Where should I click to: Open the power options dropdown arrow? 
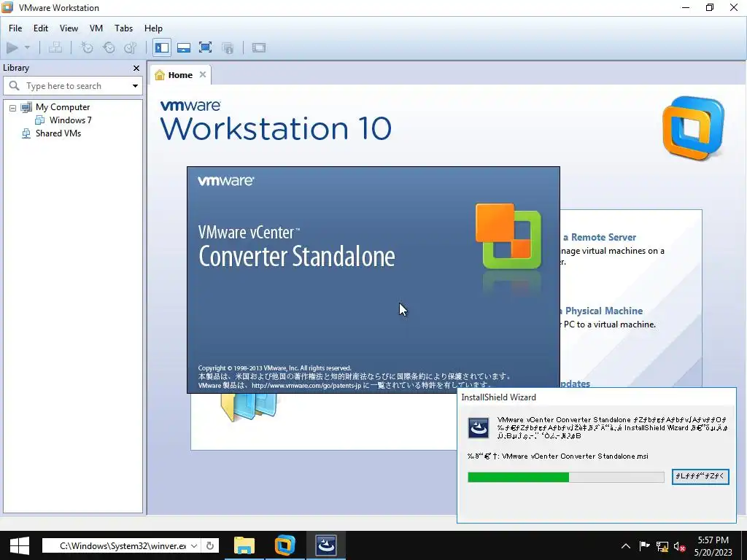tap(27, 47)
